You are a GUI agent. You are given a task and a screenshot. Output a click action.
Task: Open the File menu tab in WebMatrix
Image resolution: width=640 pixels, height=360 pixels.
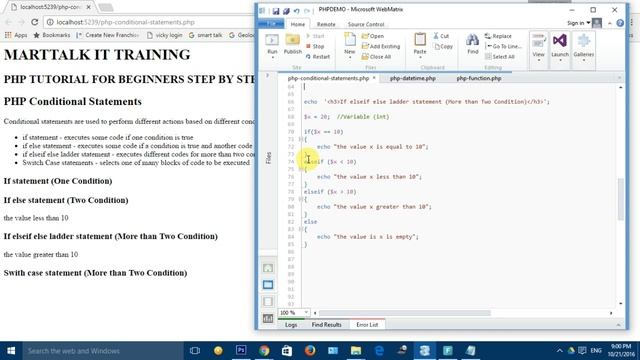(x=271, y=24)
